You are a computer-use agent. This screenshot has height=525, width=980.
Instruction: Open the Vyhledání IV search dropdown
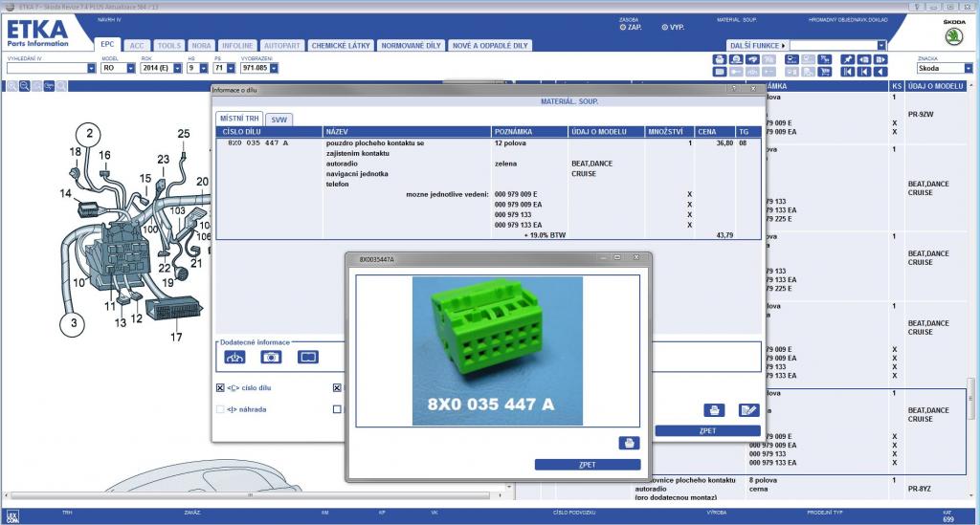(91, 68)
